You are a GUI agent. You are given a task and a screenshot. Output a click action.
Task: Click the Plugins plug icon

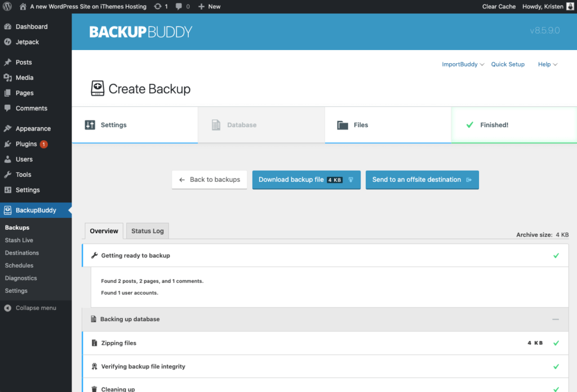tap(8, 144)
